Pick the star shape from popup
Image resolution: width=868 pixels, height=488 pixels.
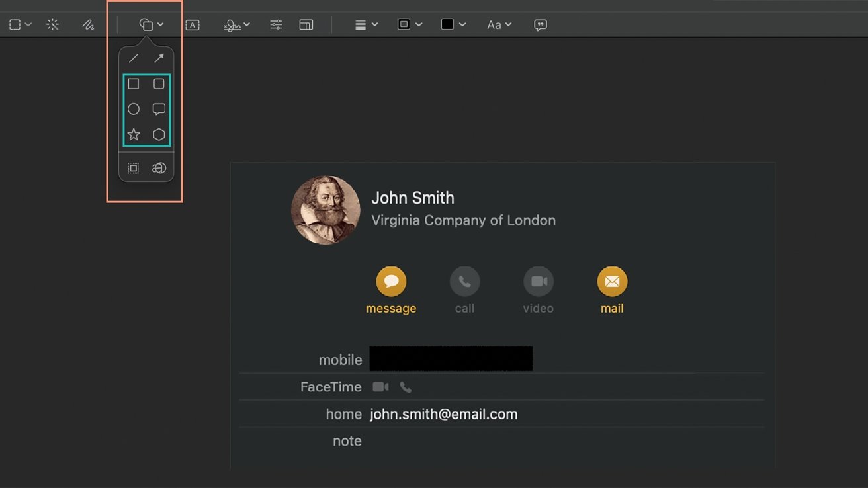(134, 135)
